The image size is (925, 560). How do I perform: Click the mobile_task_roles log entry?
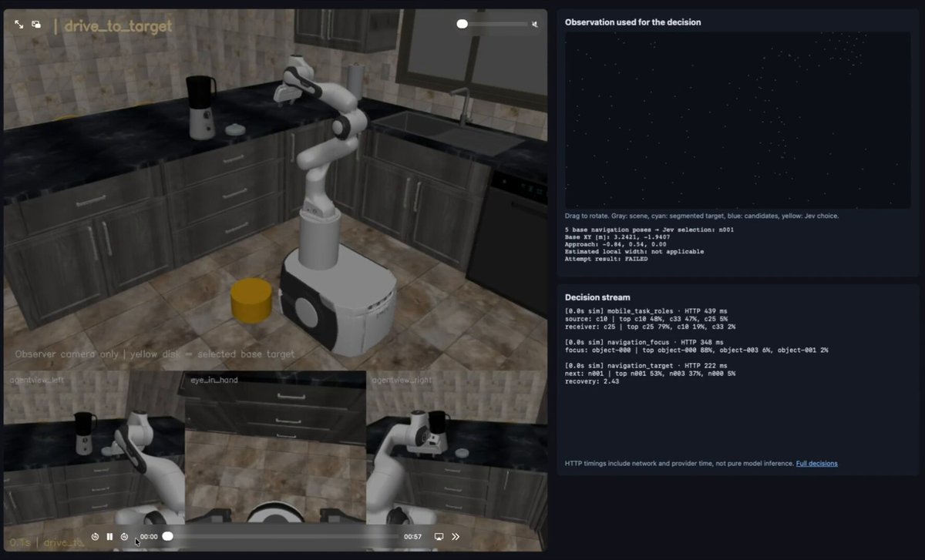click(650, 319)
